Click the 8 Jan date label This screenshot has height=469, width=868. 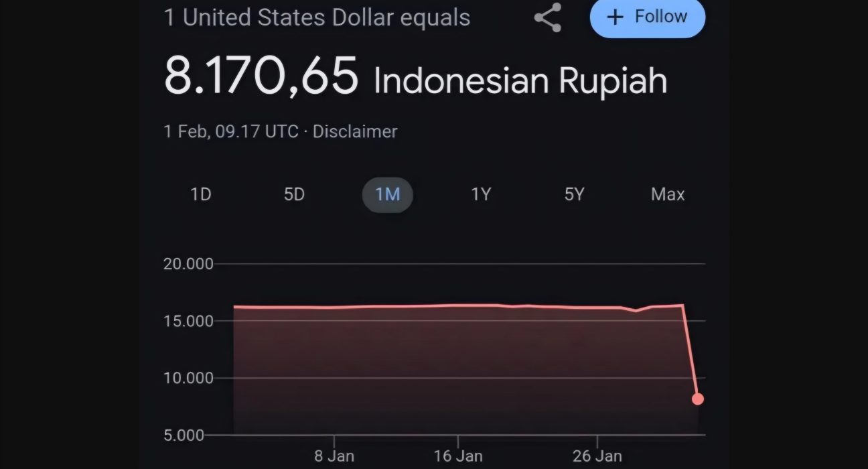click(334, 456)
